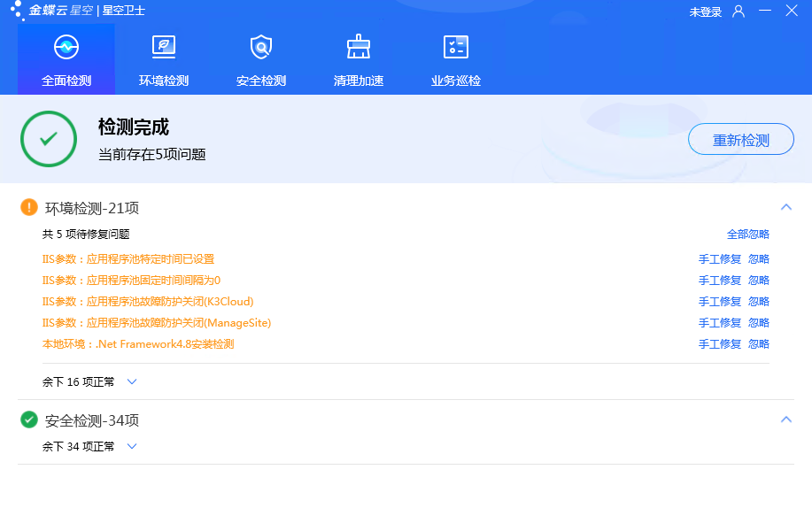Open the 全面检测 heartbeat icon
The image size is (812, 508).
pyautogui.click(x=66, y=47)
